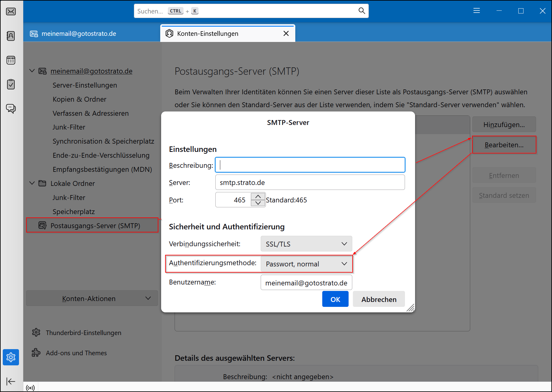552x392 pixels.
Task: Collapse the spaces toolbar with the arrow icon
Action: pyautogui.click(x=11, y=381)
